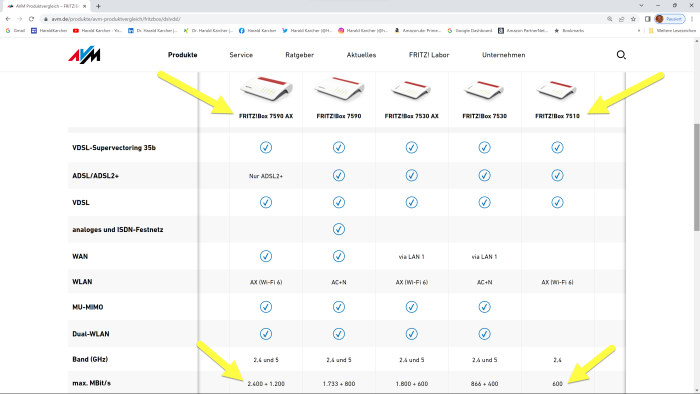Screen dimensions: 700x394
Task: Open the FRITZ!Box 7590 AX title link
Action: (x=266, y=116)
